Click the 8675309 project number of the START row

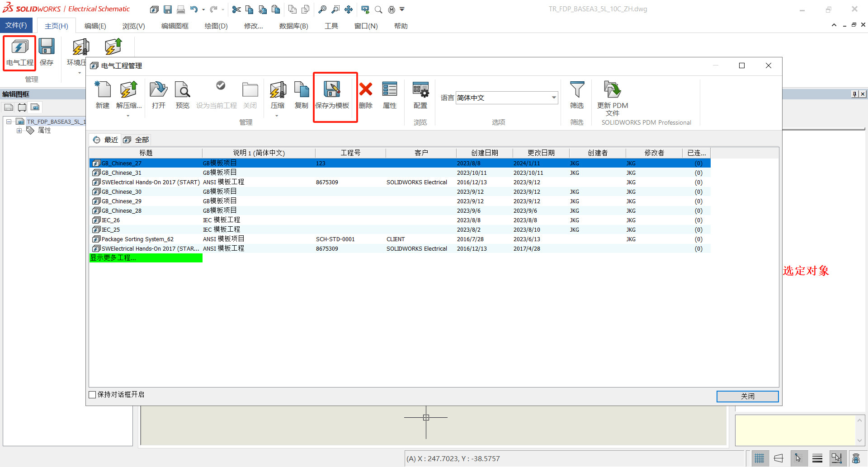(x=327, y=182)
